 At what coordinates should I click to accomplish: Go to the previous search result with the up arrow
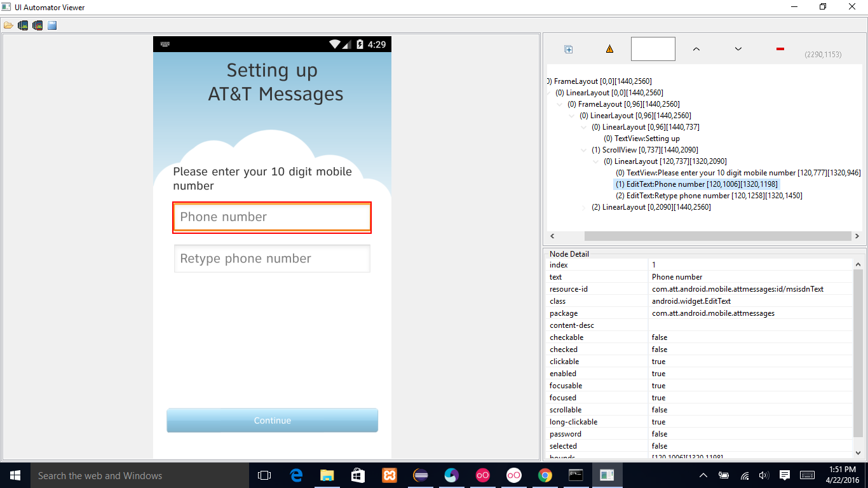coord(696,49)
